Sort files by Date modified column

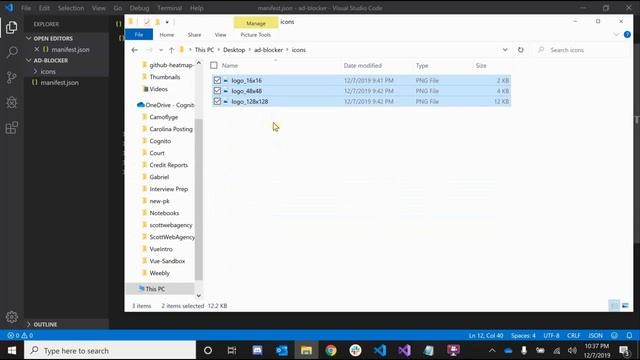362,65
